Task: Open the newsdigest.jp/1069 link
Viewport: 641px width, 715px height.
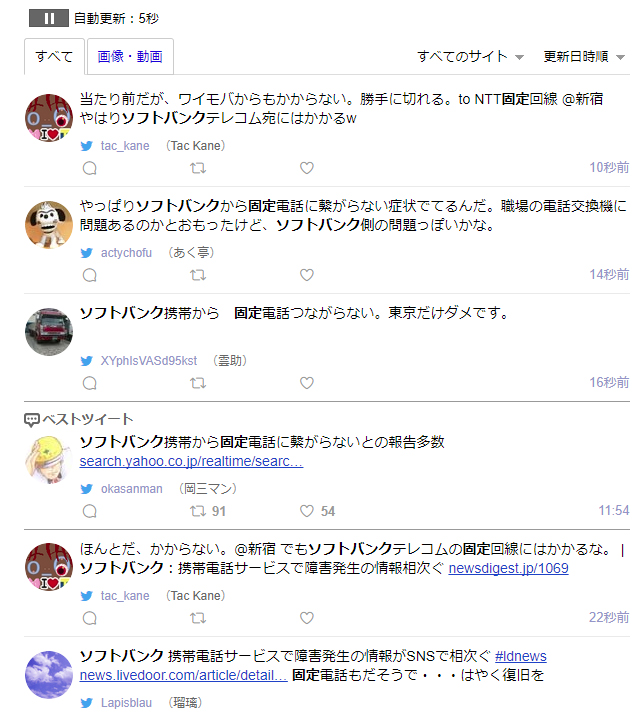Action: pos(508,568)
